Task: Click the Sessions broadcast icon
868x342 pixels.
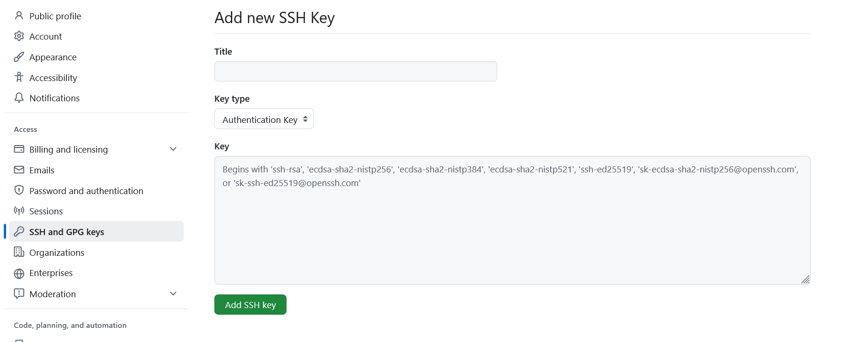Action: coord(19,211)
